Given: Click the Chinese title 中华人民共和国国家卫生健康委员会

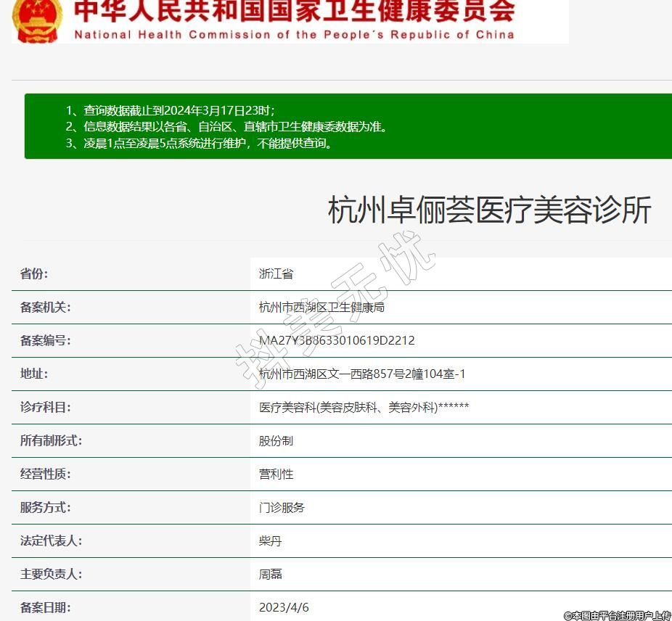Looking at the screenshot, I should 295,12.
